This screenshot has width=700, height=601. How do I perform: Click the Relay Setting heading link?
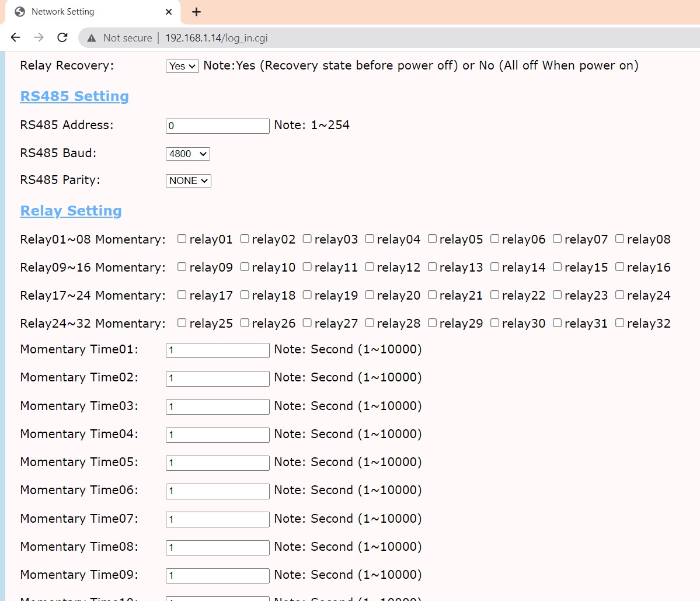pos(71,211)
